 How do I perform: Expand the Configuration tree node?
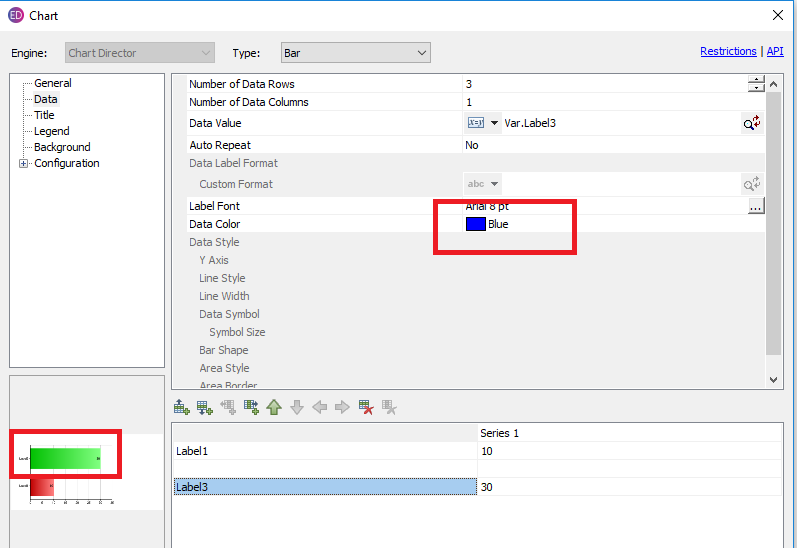point(23,164)
